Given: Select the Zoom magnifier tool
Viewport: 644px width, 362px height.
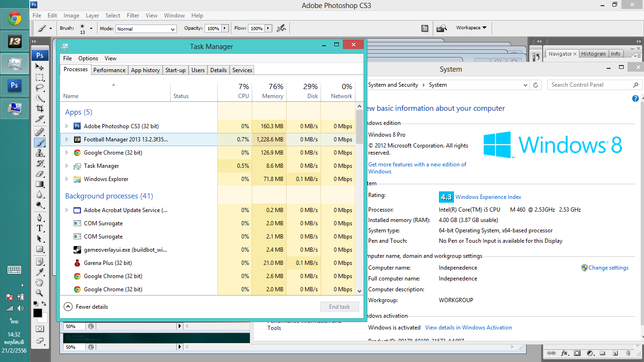Looking at the screenshot, I should click(40, 293).
